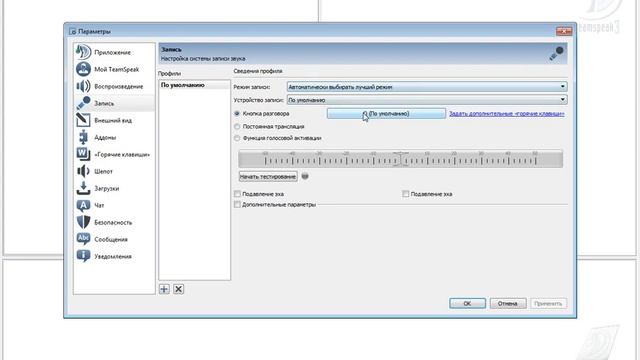Open the Устройство записи dropdown
The height and width of the screenshot is (360, 640).
(x=427, y=100)
